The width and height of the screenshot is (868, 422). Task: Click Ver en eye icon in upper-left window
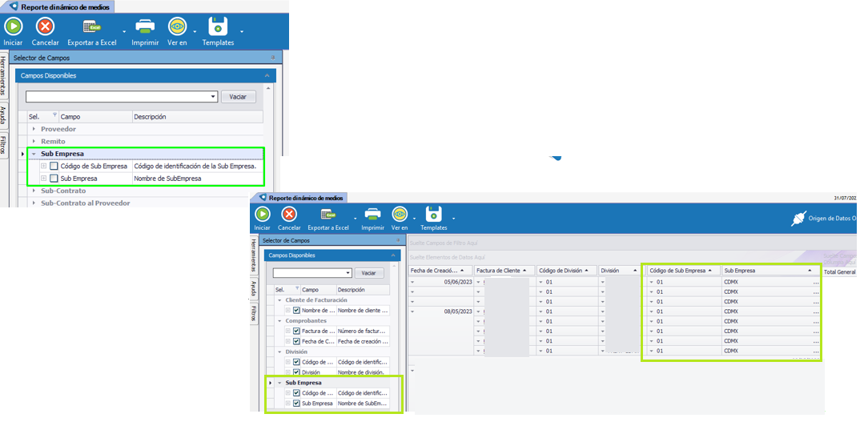pyautogui.click(x=177, y=26)
